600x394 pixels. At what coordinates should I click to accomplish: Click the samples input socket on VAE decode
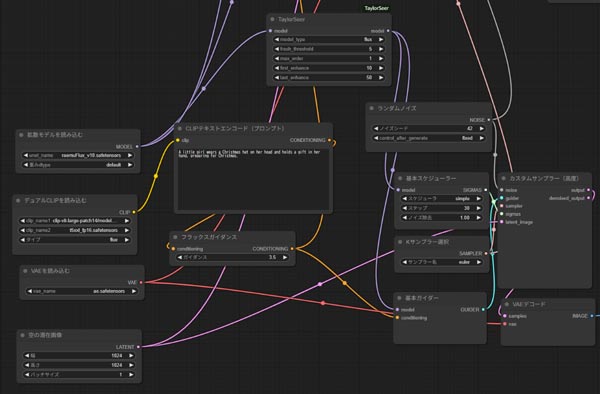[x=505, y=316]
